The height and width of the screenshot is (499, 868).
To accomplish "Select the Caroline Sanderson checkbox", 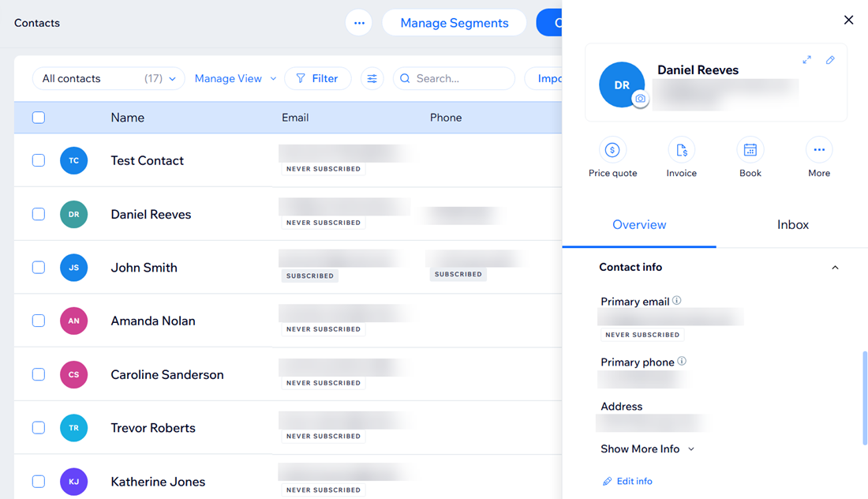I will coord(38,374).
